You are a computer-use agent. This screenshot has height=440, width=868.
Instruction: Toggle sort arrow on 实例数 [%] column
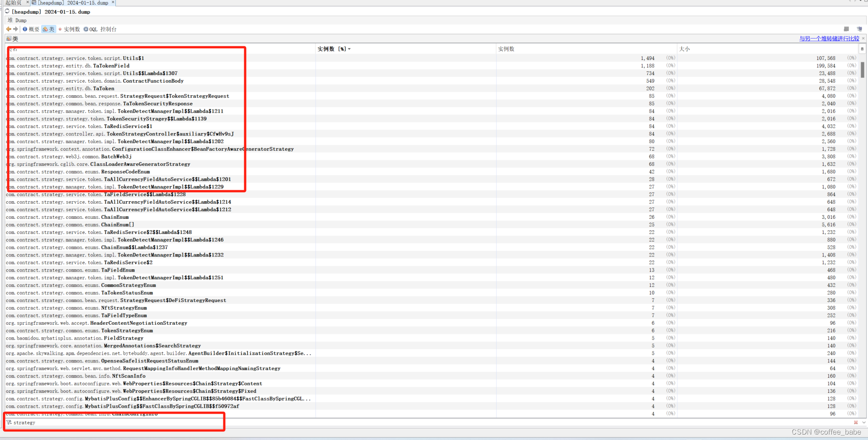349,49
